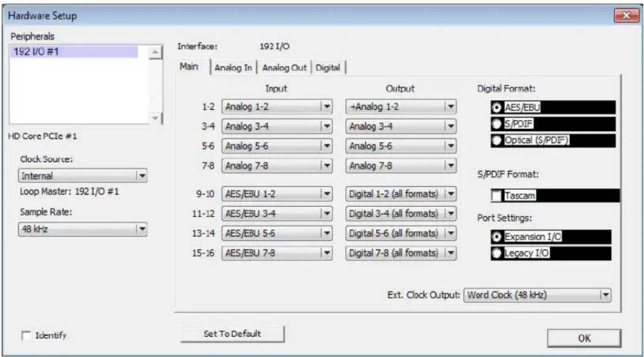Open the Output 1-2 dropdown showing +Analog 1-2
Screen dimensions: 644x357
[401, 107]
